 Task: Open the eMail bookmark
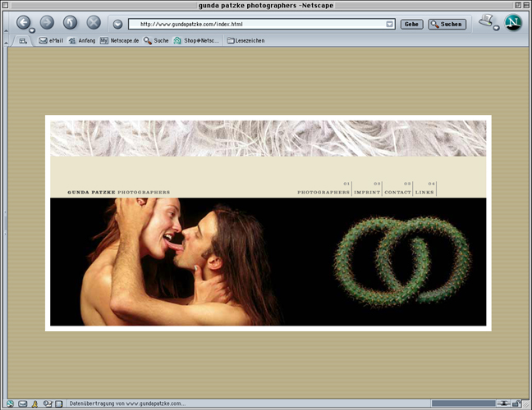[x=51, y=41]
